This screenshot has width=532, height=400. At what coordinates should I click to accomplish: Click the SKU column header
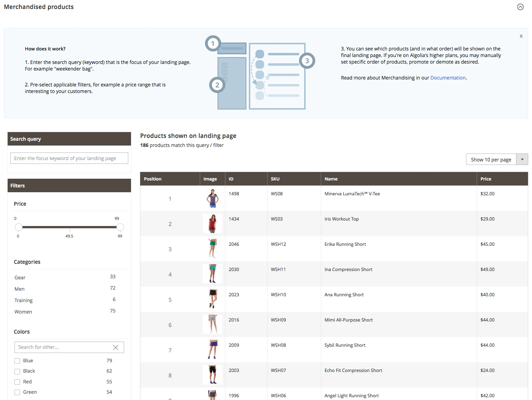275,179
